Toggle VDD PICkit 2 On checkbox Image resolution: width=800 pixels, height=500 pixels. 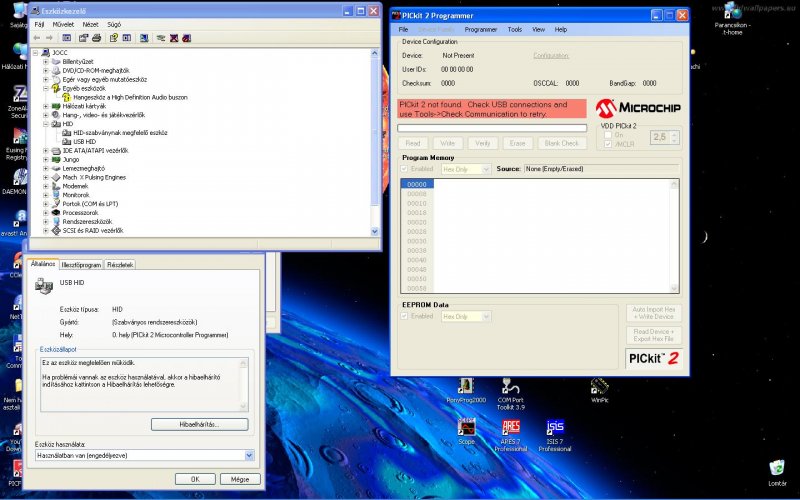[608, 135]
